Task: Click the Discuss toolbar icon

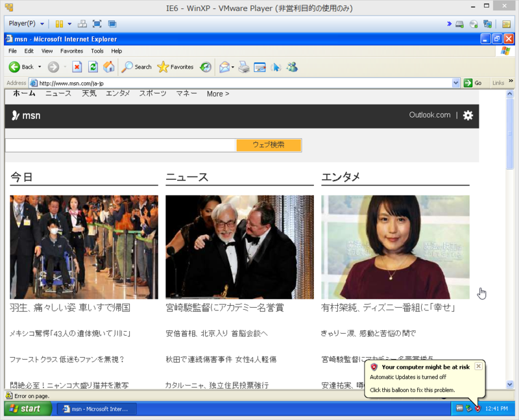Action: (x=276, y=68)
